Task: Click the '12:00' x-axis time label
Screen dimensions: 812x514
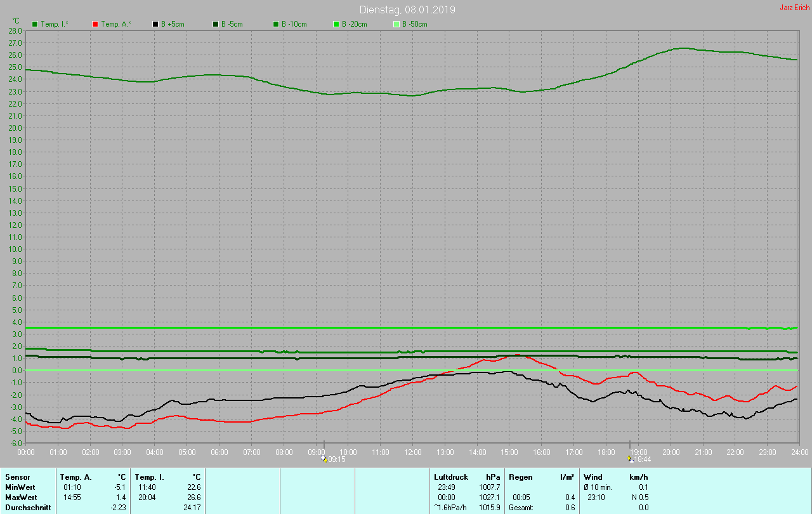Action: tap(412, 452)
